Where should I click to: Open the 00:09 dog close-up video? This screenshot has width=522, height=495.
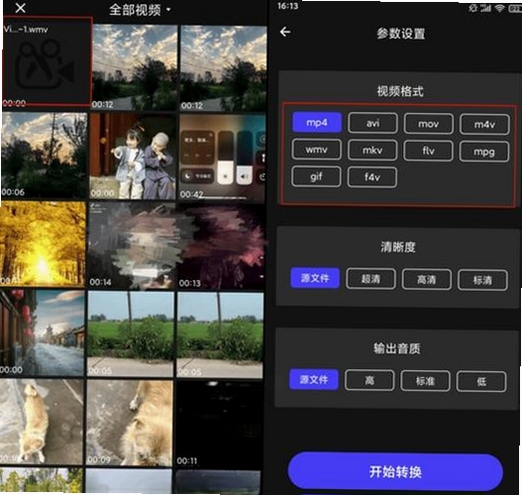pos(129,423)
